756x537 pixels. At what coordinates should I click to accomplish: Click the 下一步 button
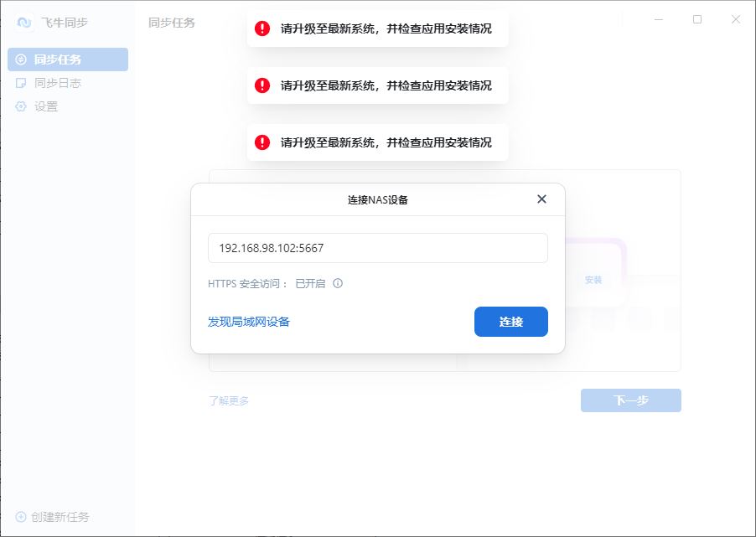tap(630, 400)
